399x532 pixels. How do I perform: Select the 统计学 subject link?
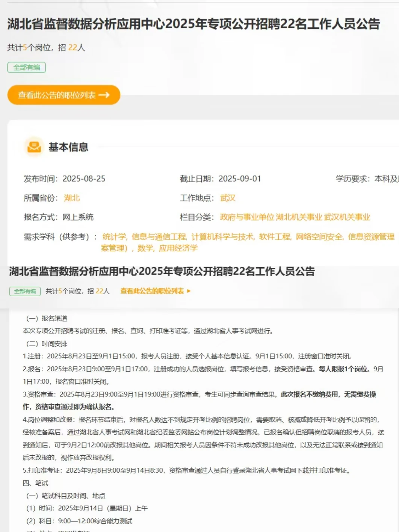pyautogui.click(x=115, y=237)
